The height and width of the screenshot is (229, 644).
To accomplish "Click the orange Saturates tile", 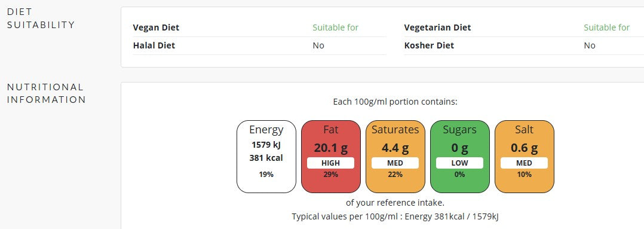I will pyautogui.click(x=395, y=157).
